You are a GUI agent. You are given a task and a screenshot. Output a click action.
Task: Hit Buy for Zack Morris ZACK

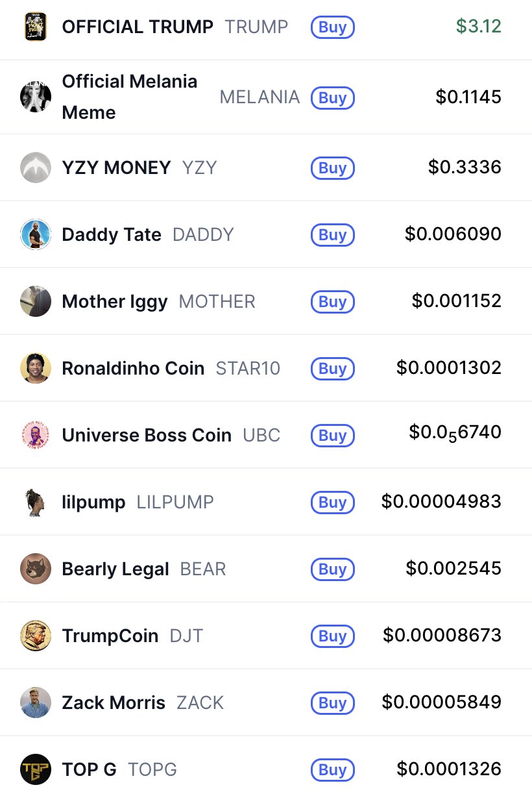(332, 703)
